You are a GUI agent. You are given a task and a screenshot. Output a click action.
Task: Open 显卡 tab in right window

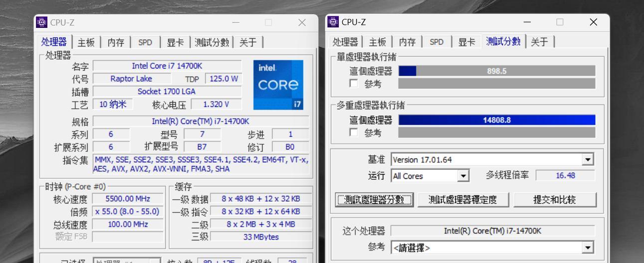(466, 42)
